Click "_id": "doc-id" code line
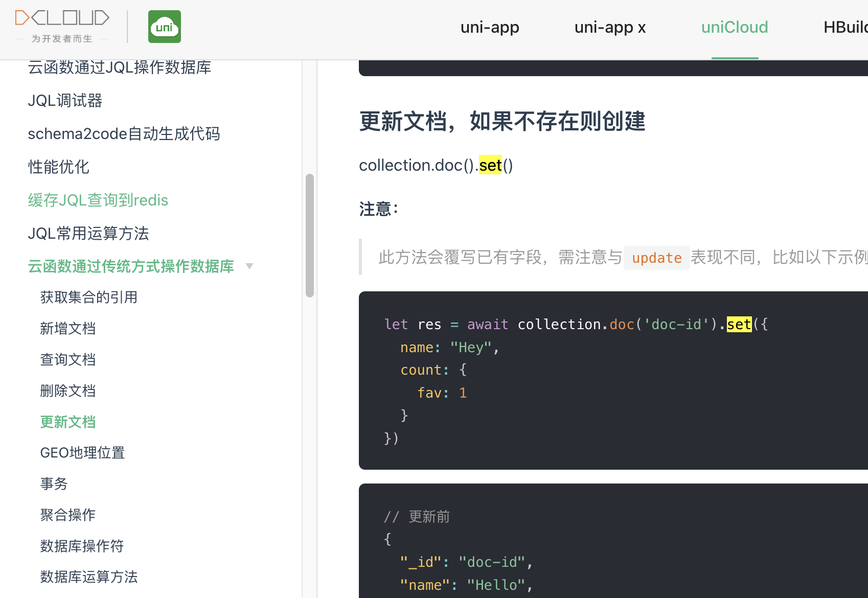 (x=466, y=562)
